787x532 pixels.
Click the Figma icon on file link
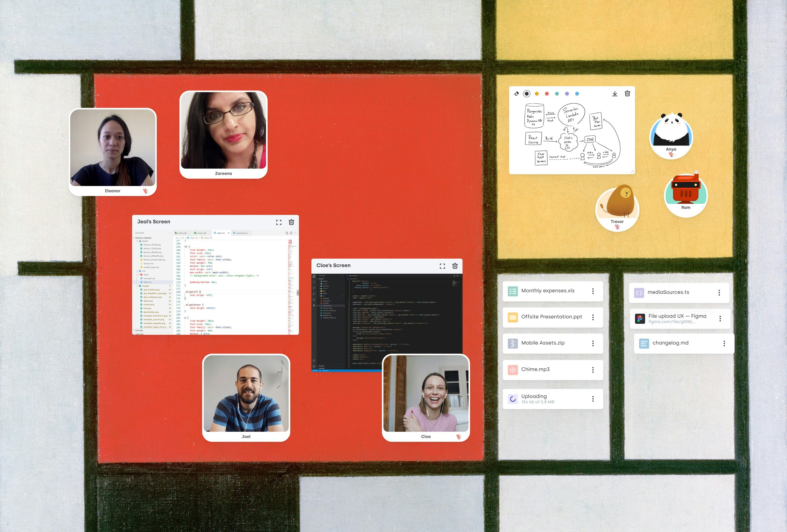pos(640,319)
